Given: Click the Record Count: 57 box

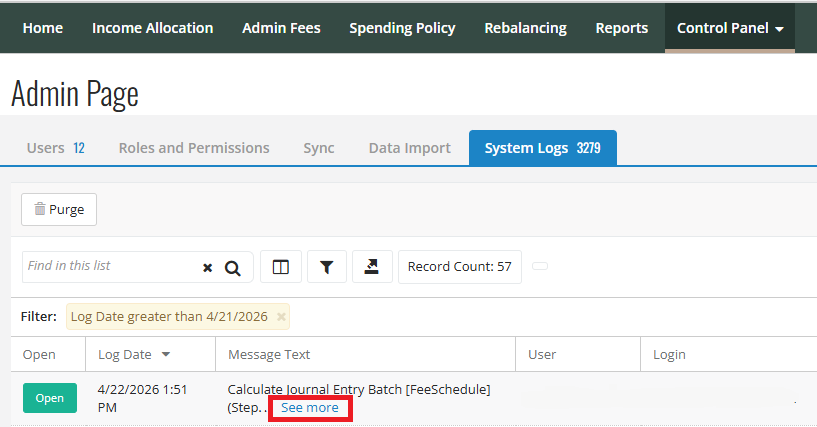Looking at the screenshot, I should tap(460, 267).
